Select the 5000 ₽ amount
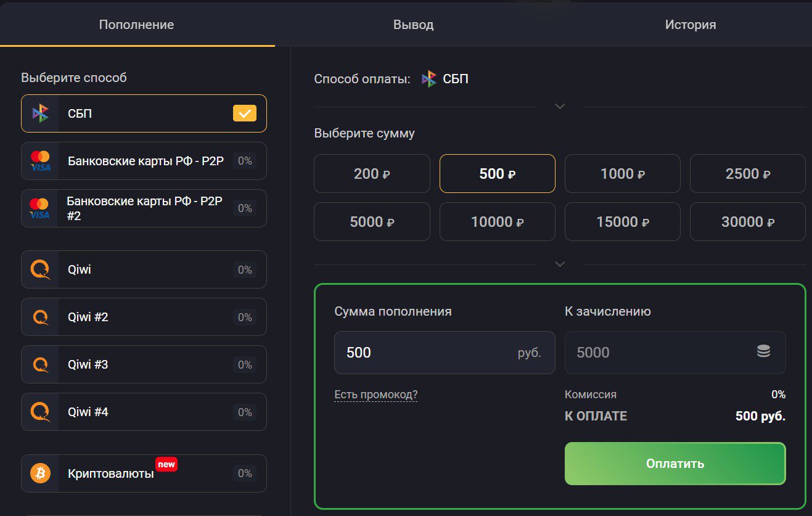This screenshot has width=812, height=516. click(372, 221)
